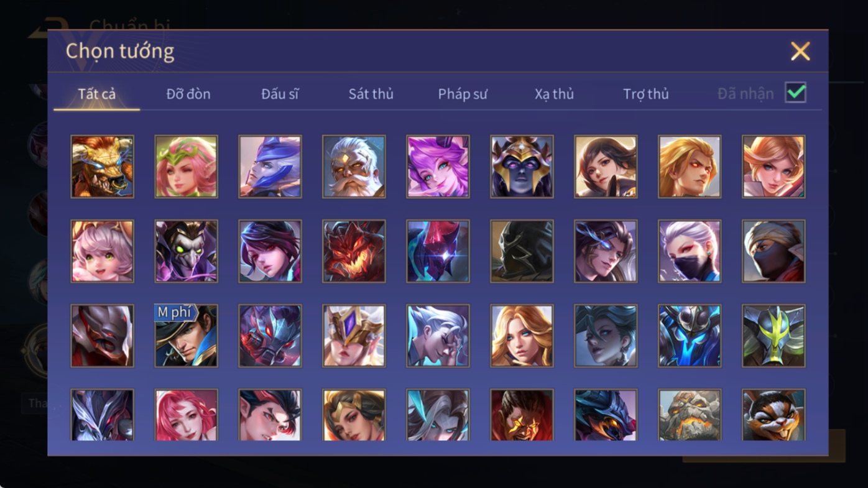Switch to the "Đỡ đòn" tab
868x488 pixels.
click(x=188, y=94)
